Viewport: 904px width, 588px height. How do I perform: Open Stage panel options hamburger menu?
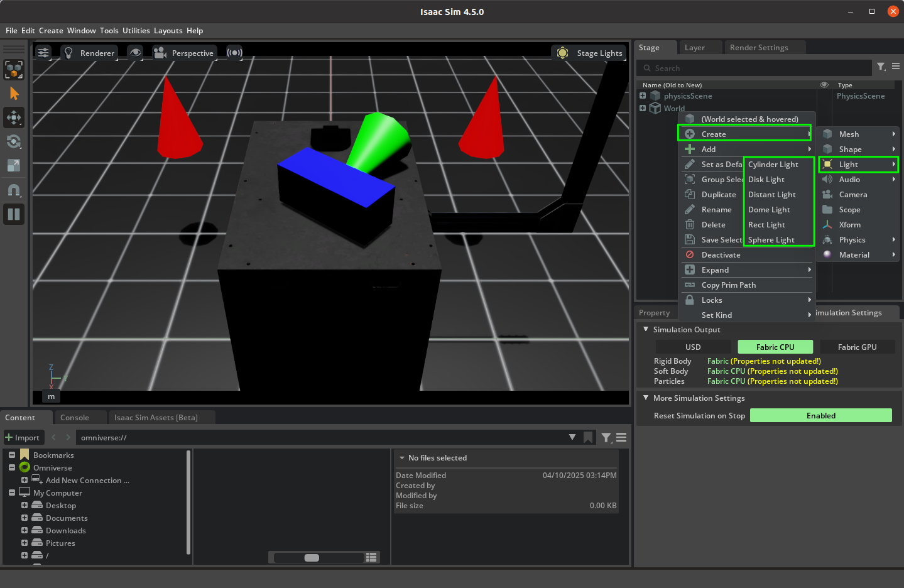click(896, 67)
